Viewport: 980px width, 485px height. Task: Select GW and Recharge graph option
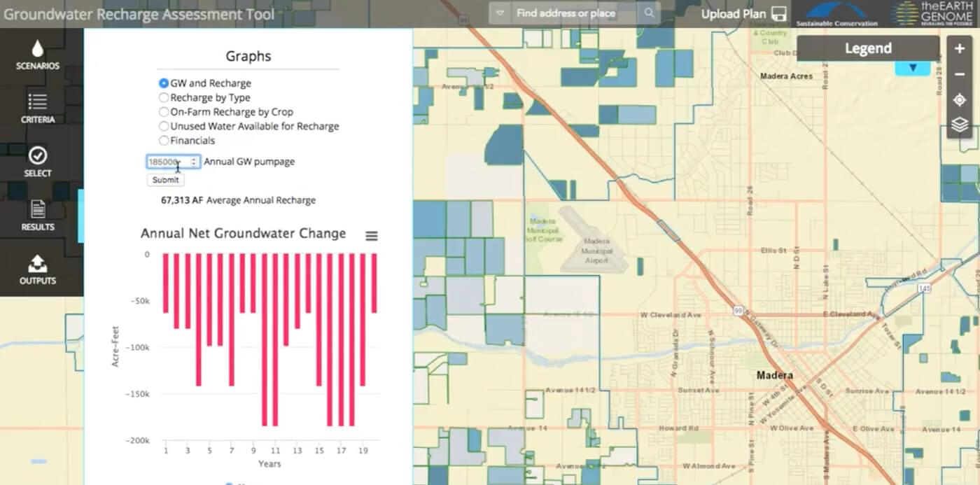tap(164, 83)
